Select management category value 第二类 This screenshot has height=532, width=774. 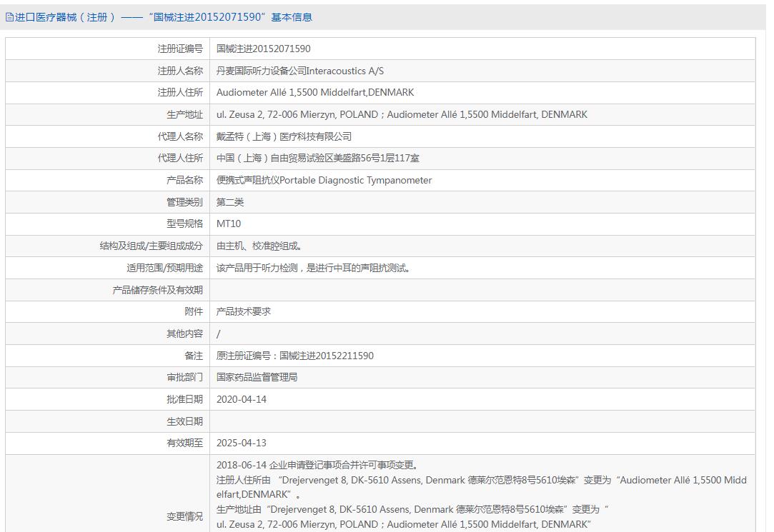tap(230, 202)
